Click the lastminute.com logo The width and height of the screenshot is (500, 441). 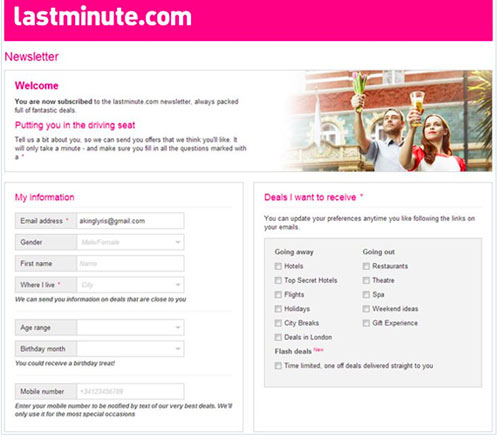coord(102,16)
